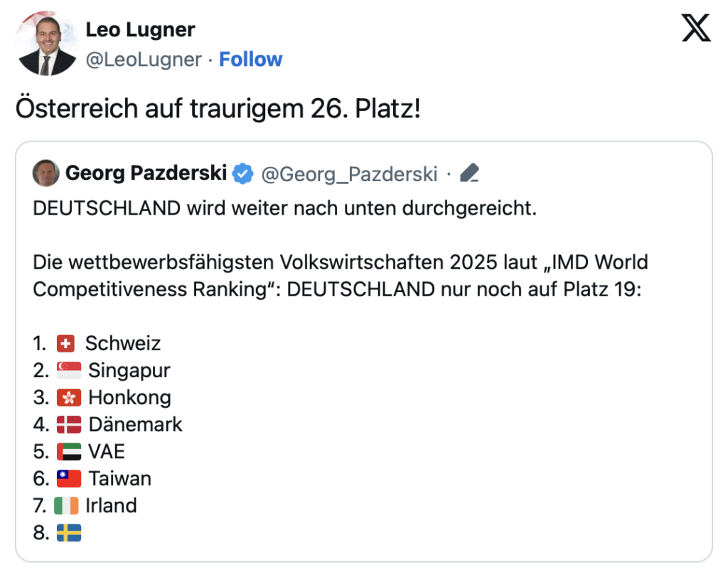Click the edited pencil icon
Screen dimensions: 728x572
(x=470, y=173)
